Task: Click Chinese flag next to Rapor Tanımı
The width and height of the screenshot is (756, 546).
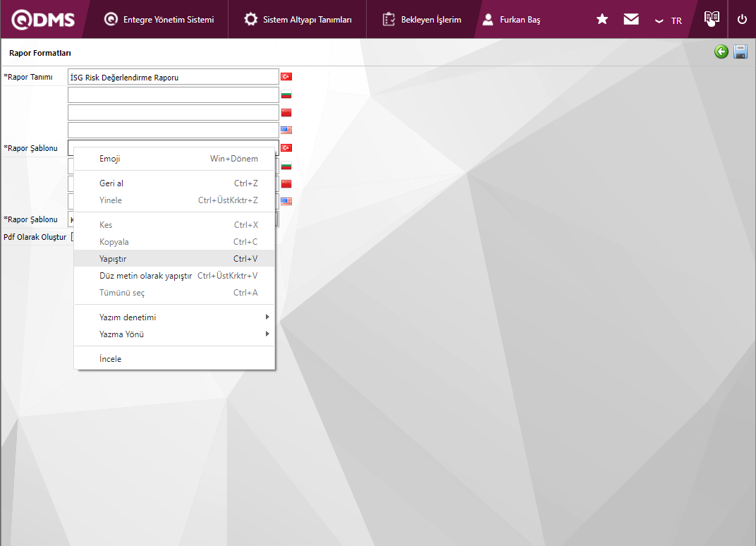Action: pyautogui.click(x=286, y=112)
